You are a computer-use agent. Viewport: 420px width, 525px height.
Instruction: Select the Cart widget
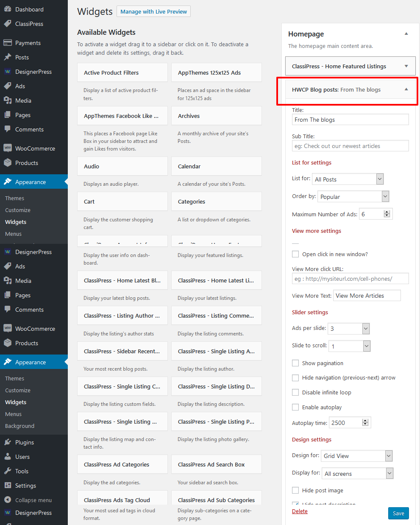122,201
